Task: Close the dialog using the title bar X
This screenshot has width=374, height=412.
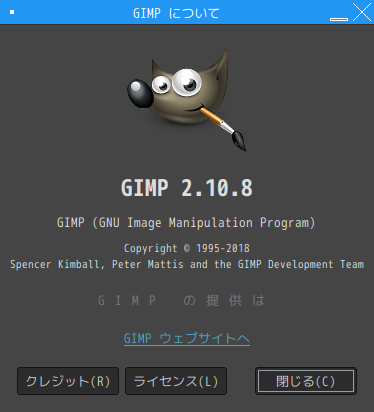Action: pyautogui.click(x=362, y=12)
